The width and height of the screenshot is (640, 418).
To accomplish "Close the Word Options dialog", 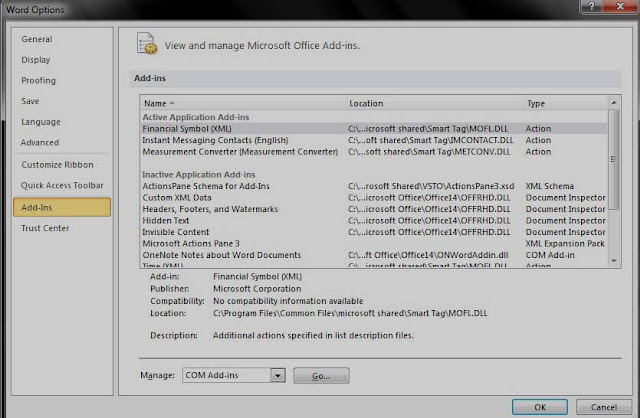I will [620, 6].
